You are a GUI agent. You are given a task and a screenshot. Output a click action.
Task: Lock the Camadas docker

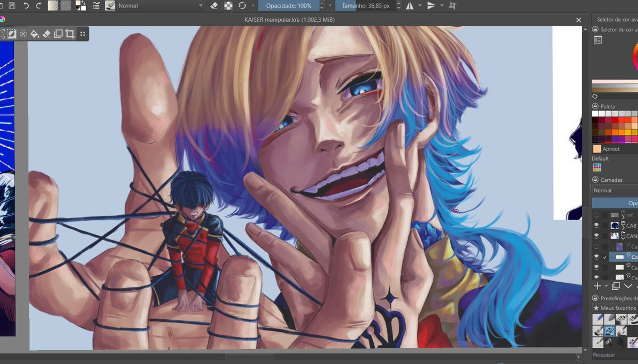(595, 180)
